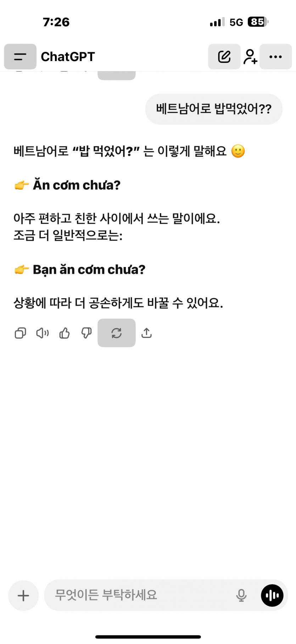Open the sidebar menu
The height and width of the screenshot is (644, 296).
[20, 57]
